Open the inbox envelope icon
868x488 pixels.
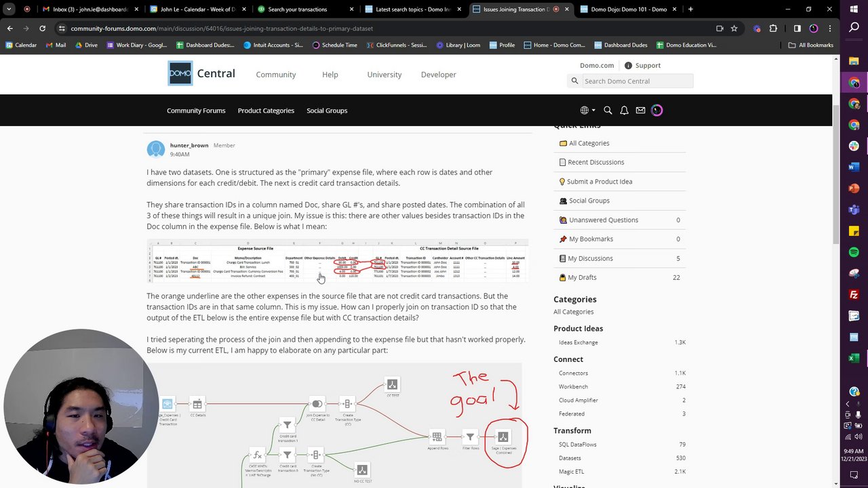point(640,110)
